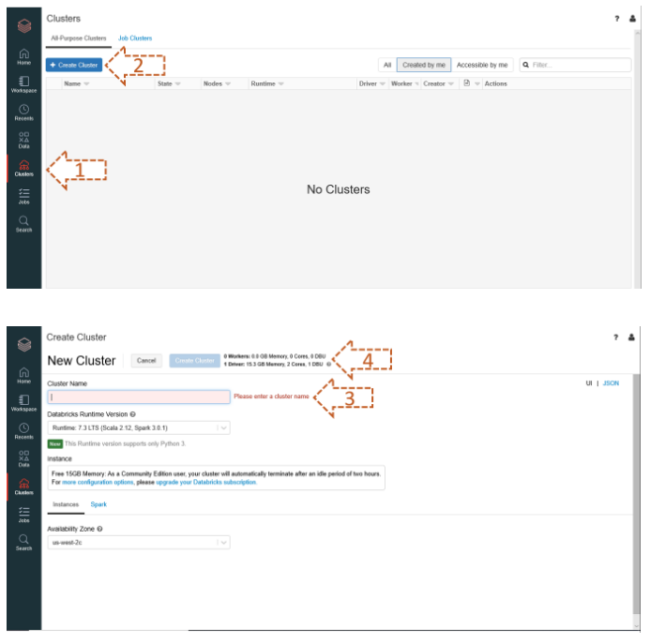The height and width of the screenshot is (644, 650).
Task: Click the Databricks logo in the lower screenshot
Action: pos(24,344)
